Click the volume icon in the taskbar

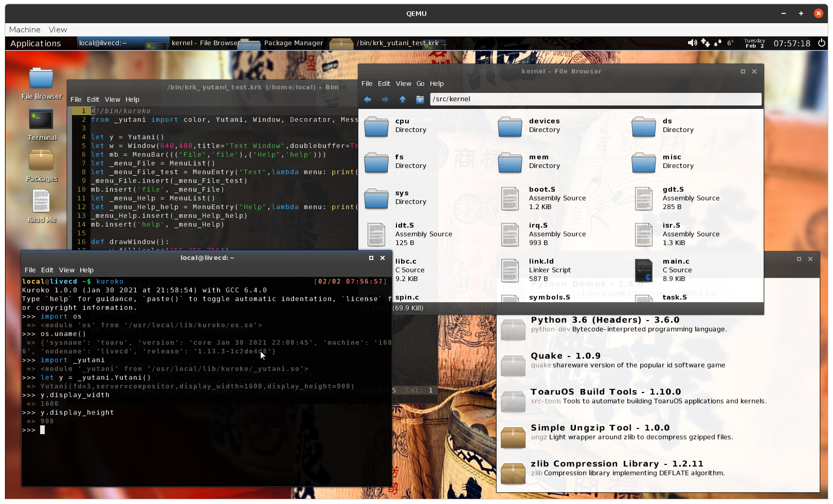tap(692, 43)
